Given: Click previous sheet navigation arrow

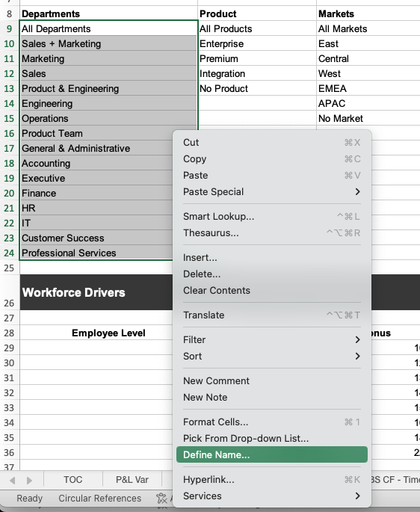Looking at the screenshot, I should (x=13, y=481).
